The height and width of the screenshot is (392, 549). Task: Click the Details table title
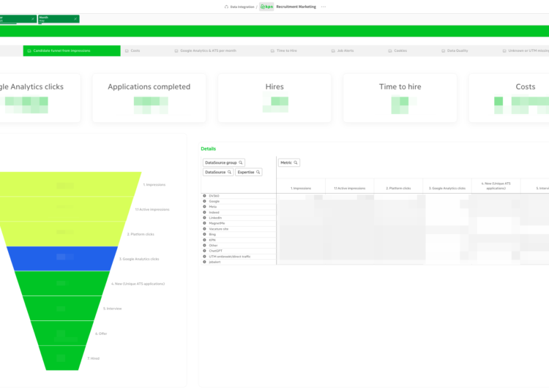point(209,148)
